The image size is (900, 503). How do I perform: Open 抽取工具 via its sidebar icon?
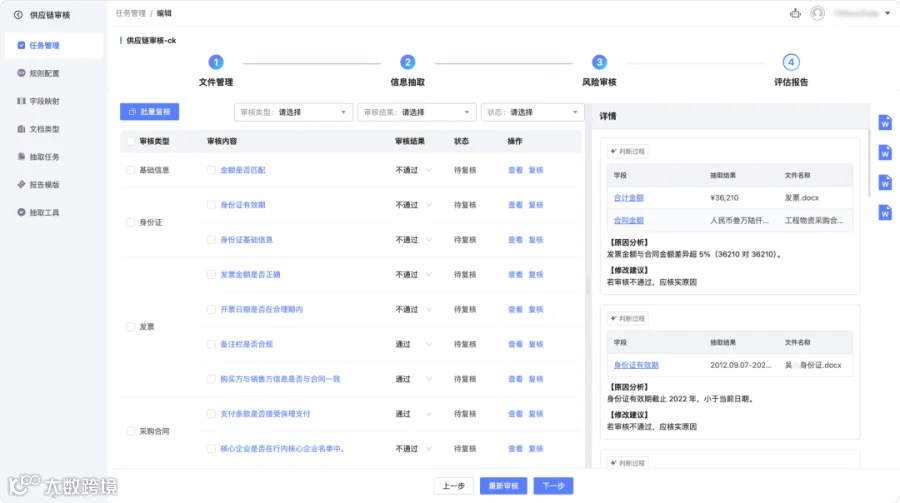click(21, 212)
